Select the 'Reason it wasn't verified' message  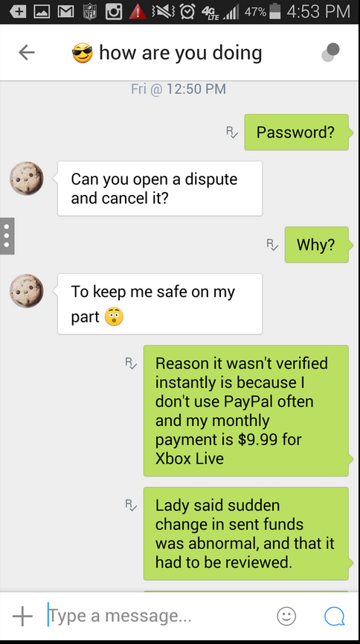coord(246,411)
